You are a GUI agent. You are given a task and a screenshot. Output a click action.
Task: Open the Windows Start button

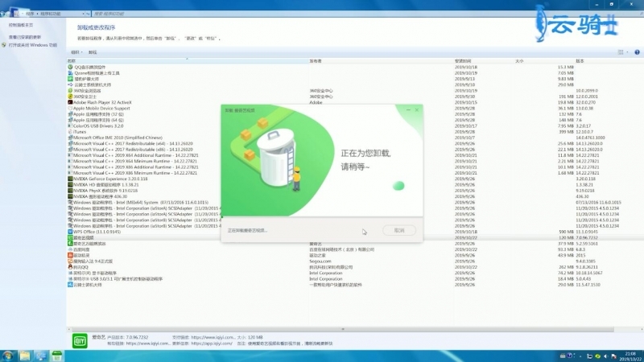[x=8, y=356]
